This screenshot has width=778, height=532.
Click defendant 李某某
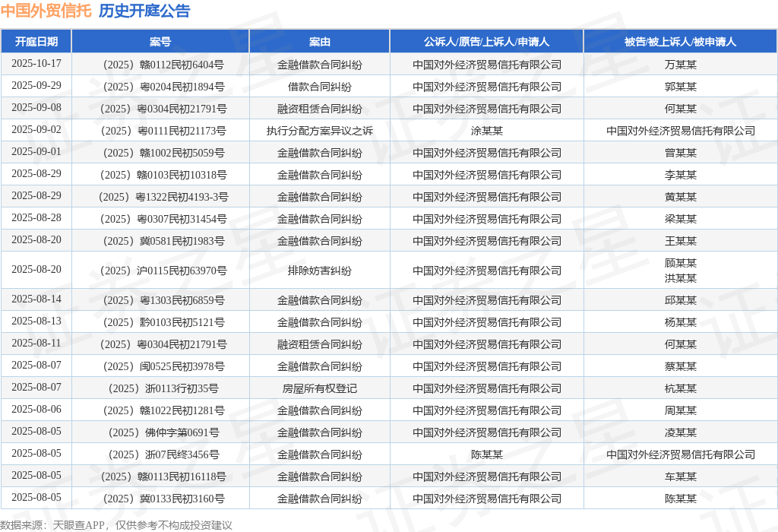click(x=681, y=175)
